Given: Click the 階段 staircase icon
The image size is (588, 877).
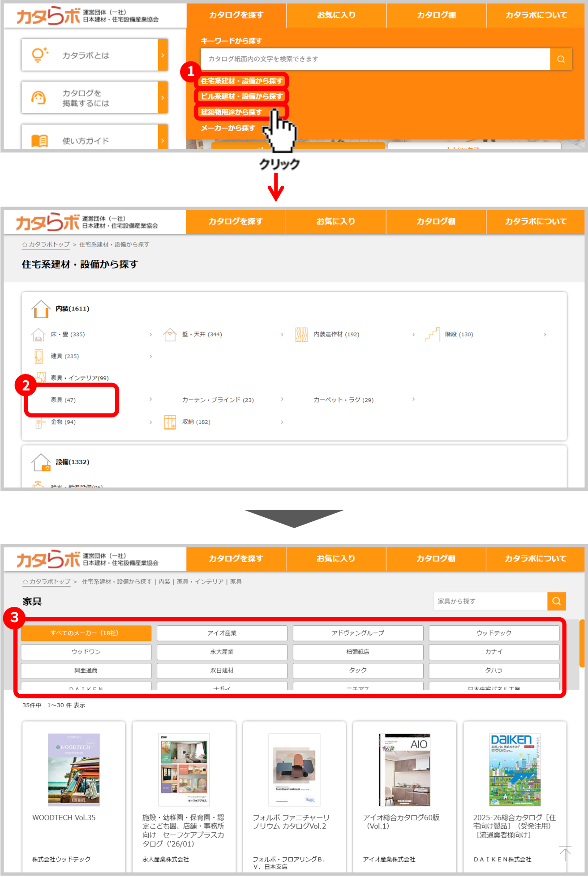Looking at the screenshot, I should [x=433, y=335].
